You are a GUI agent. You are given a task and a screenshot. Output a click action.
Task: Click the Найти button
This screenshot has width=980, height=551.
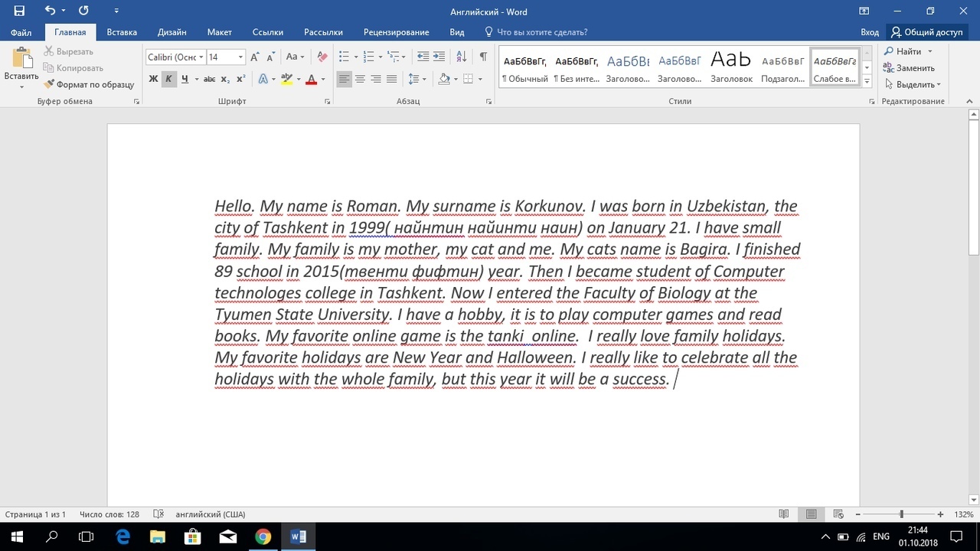tap(908, 51)
